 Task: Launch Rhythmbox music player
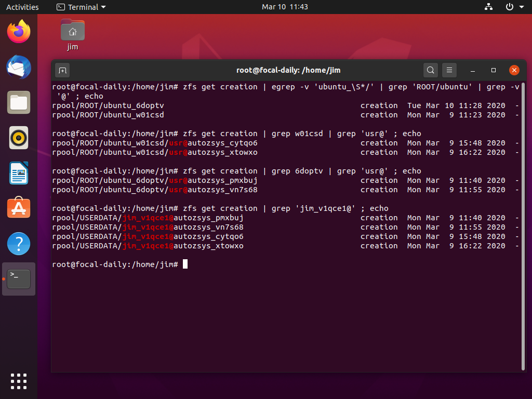tap(18, 138)
